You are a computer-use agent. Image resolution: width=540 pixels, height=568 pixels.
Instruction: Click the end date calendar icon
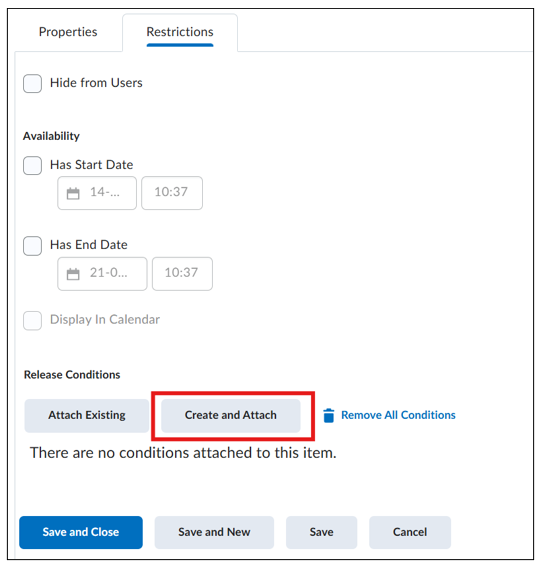click(73, 274)
